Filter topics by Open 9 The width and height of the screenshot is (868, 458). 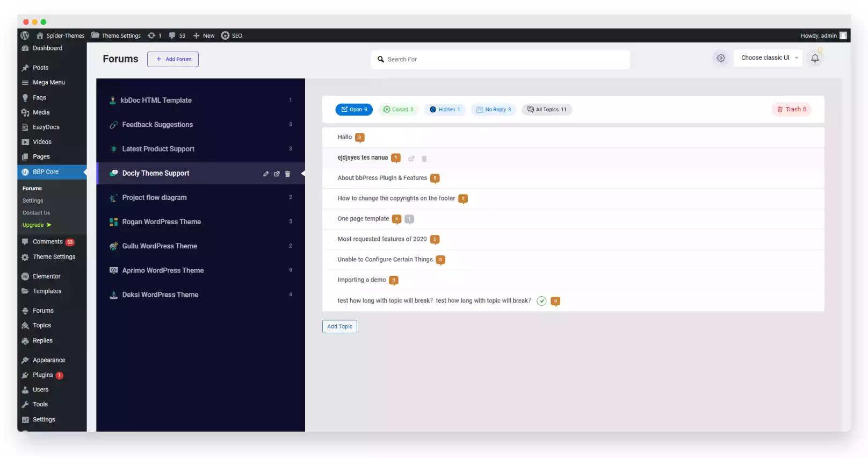(x=354, y=110)
